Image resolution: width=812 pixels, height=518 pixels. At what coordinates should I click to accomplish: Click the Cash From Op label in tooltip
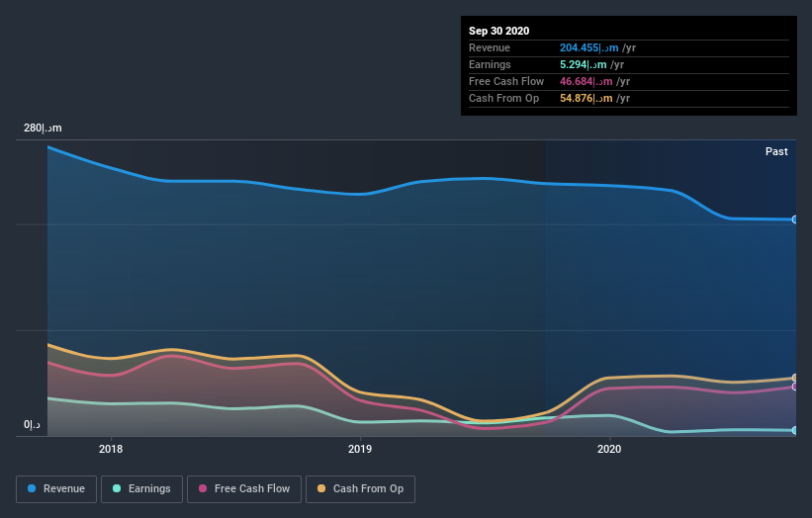click(503, 98)
